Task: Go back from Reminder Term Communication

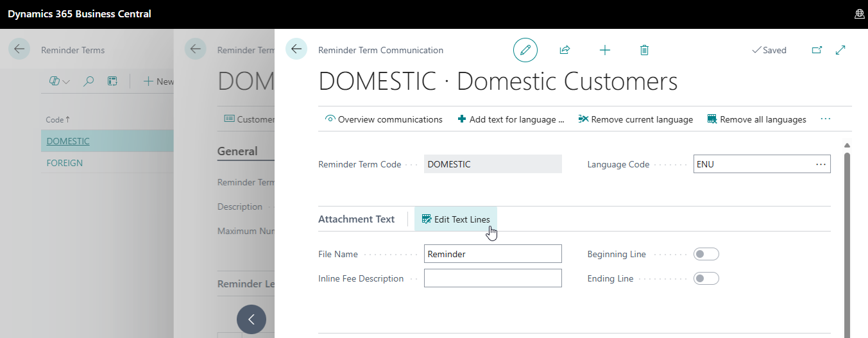Action: coord(296,49)
